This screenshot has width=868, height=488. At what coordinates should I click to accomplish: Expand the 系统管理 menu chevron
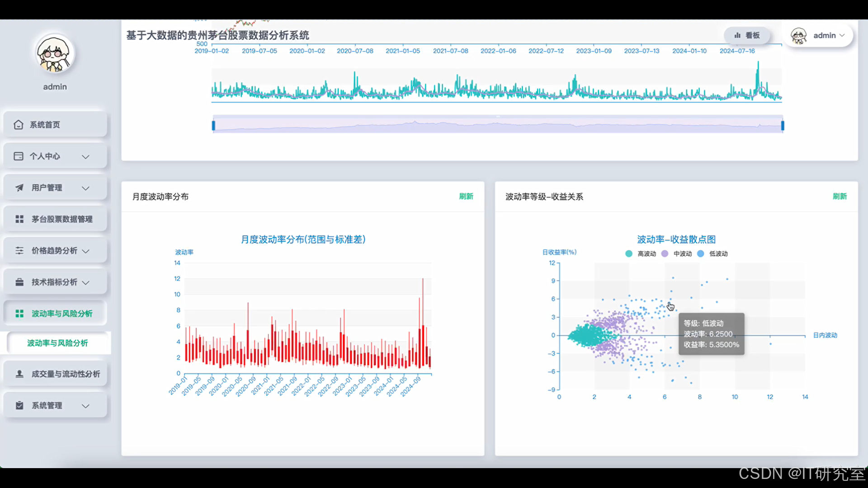click(85, 406)
